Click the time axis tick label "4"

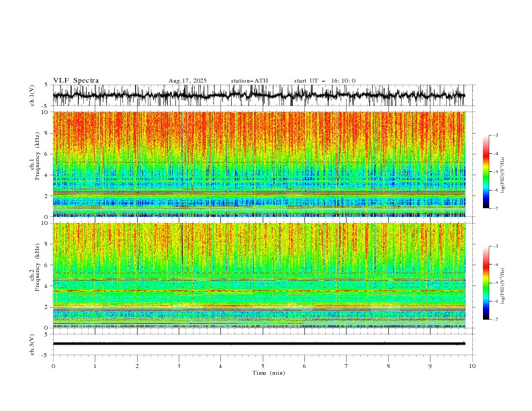[x=220, y=366]
